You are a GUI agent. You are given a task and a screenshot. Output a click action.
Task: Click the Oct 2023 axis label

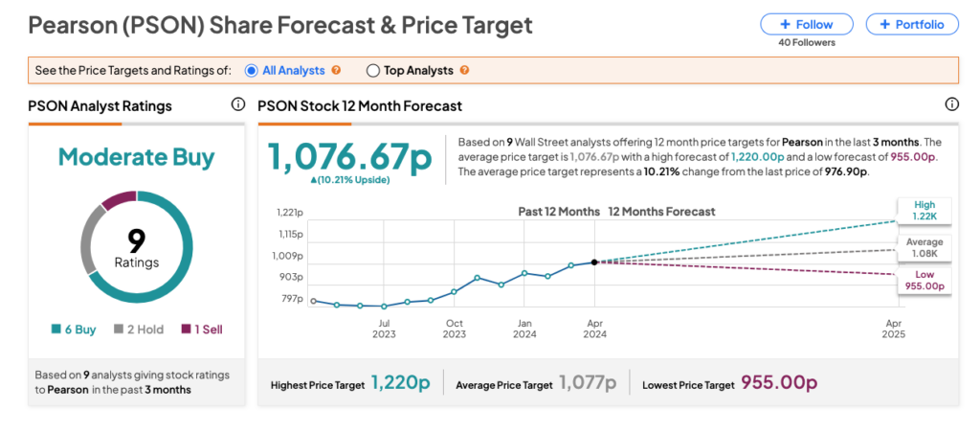[x=455, y=329]
